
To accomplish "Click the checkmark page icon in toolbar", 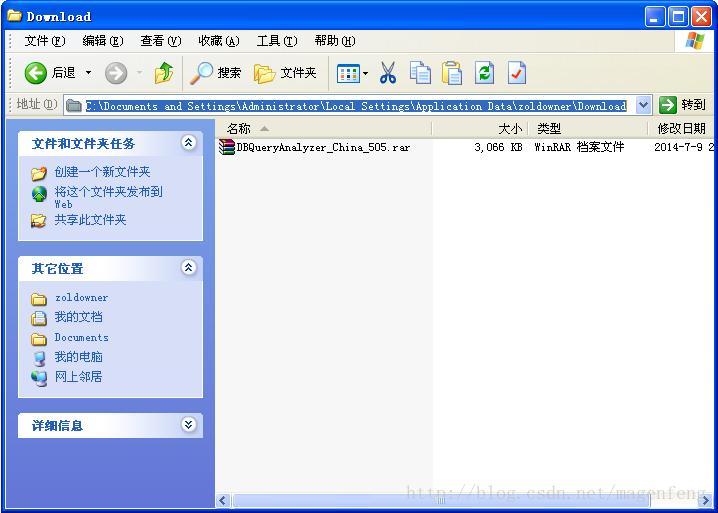I will pyautogui.click(x=517, y=73).
